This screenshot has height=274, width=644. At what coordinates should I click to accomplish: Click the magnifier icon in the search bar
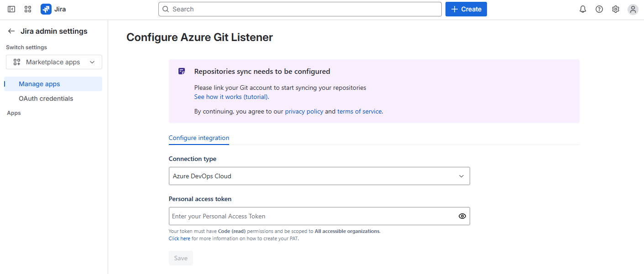click(166, 9)
